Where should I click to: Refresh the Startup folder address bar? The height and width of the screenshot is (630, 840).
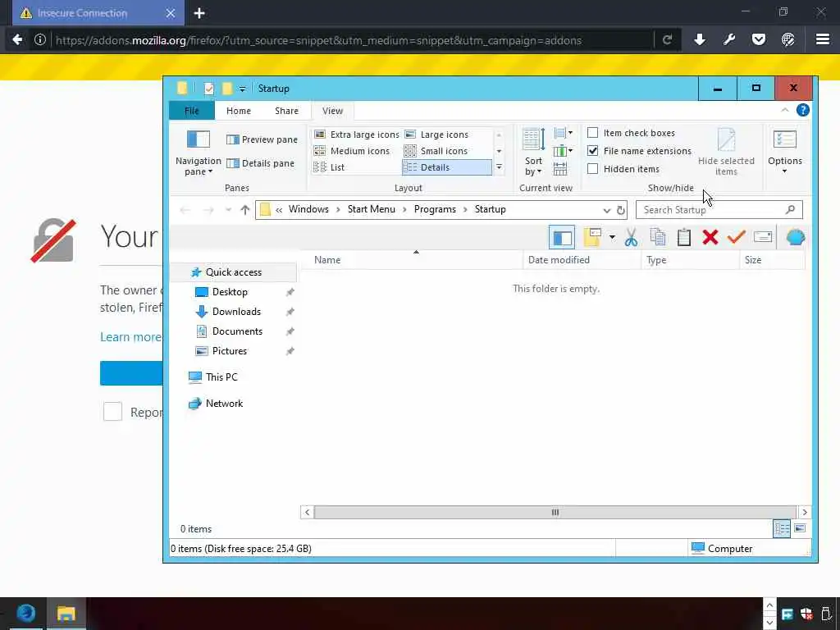pyautogui.click(x=621, y=210)
